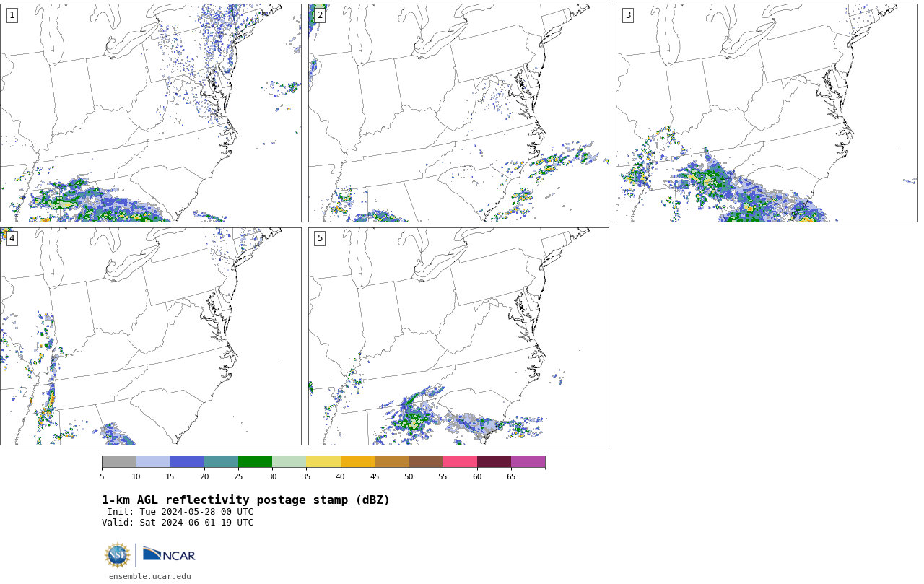Image resolution: width=924 pixels, height=584 pixels.
Task: Click the pink 55-60 dBZ swatch
Action: click(x=460, y=462)
